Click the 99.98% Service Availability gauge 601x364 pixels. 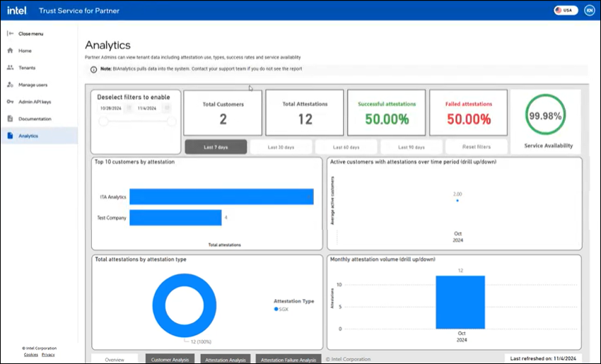coord(545,115)
